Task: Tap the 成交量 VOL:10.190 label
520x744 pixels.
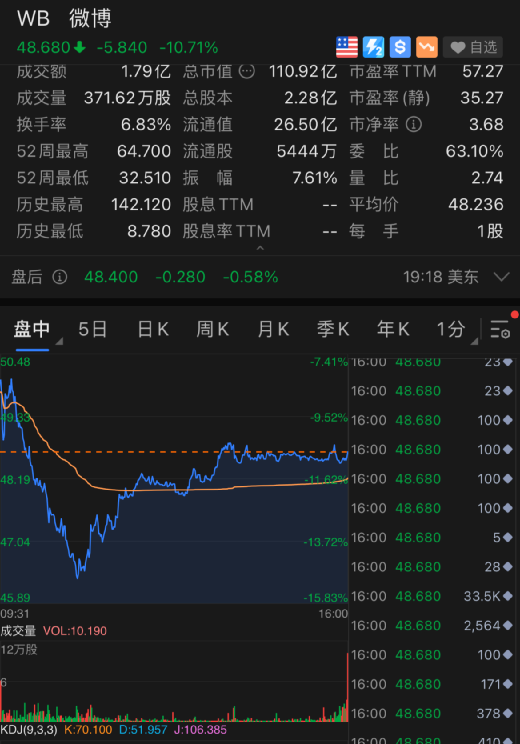Action: pos(53,631)
